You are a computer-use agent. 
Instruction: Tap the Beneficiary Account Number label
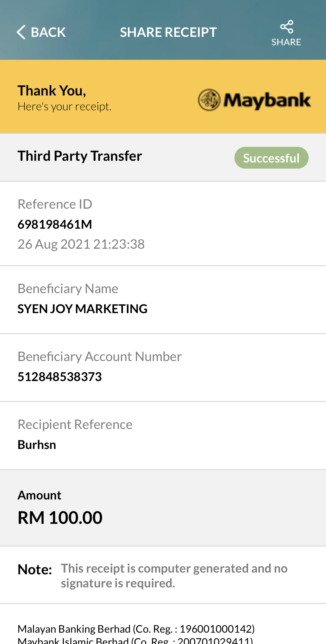(100, 356)
